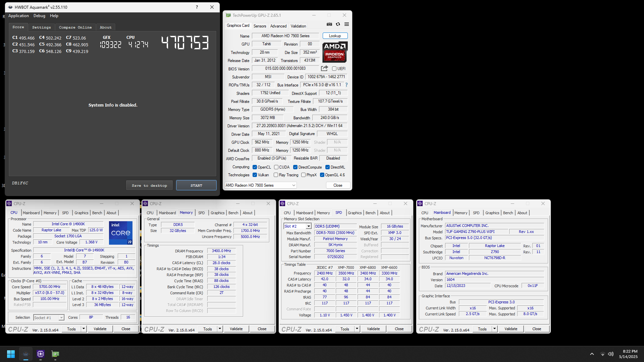Switch to Compare Online tab
The width and height of the screenshot is (644, 362).
75,27
